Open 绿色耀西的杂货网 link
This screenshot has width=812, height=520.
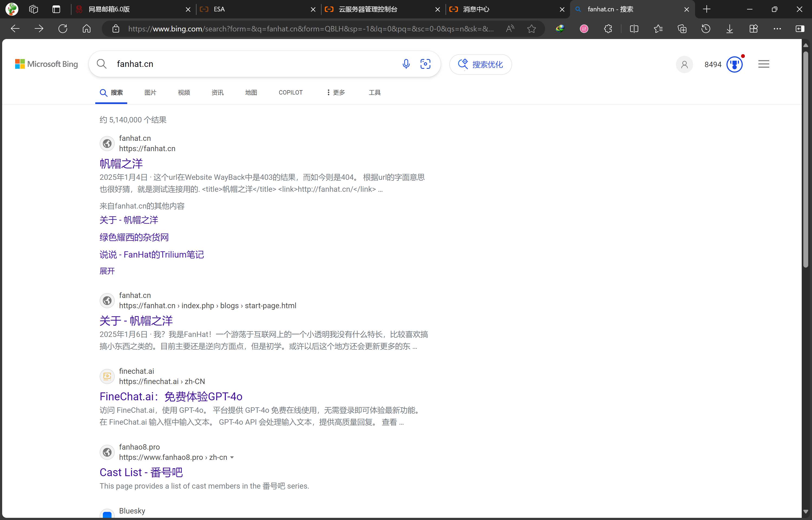pyautogui.click(x=134, y=237)
